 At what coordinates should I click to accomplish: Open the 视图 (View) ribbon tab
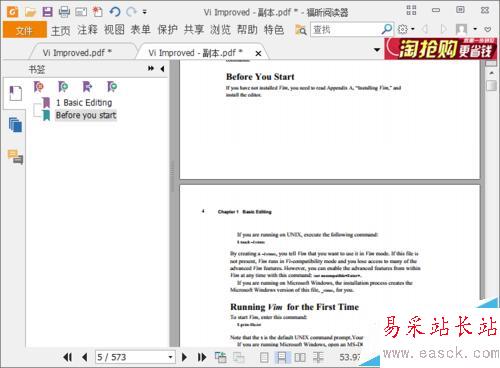pyautogui.click(x=114, y=30)
